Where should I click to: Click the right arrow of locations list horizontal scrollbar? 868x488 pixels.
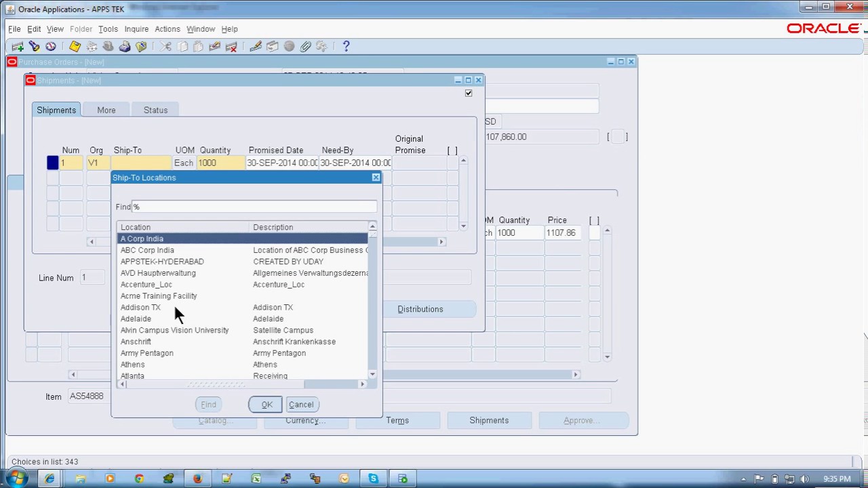(362, 384)
